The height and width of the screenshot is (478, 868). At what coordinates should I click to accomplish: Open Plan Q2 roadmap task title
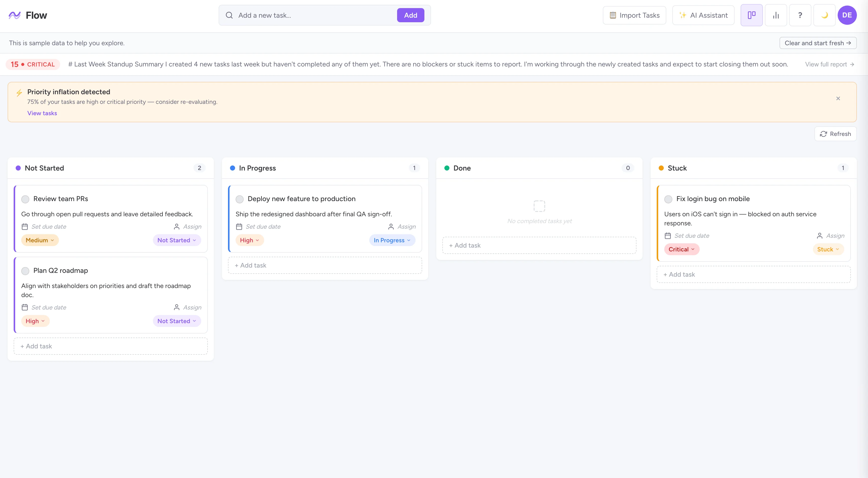pyautogui.click(x=61, y=271)
